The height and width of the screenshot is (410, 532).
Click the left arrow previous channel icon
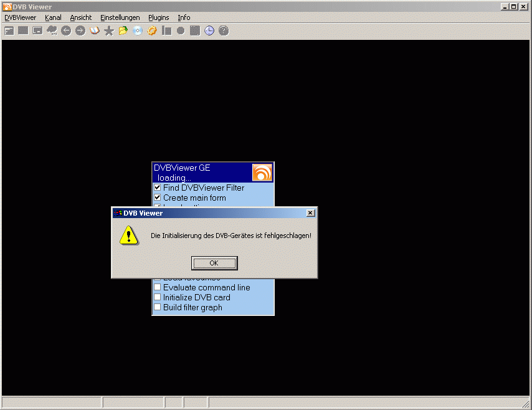[66, 31]
